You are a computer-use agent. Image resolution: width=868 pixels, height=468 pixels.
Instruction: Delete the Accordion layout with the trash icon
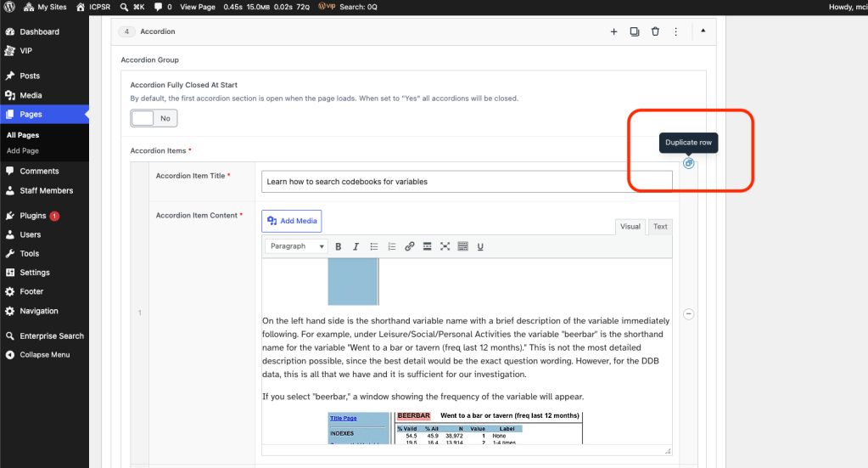point(655,31)
